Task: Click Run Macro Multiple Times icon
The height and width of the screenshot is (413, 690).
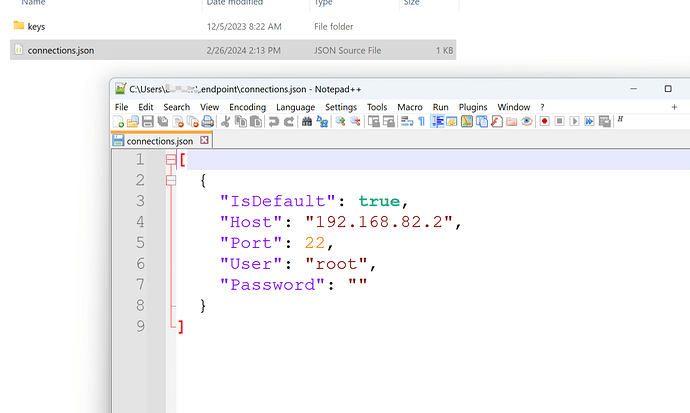Action: point(589,121)
